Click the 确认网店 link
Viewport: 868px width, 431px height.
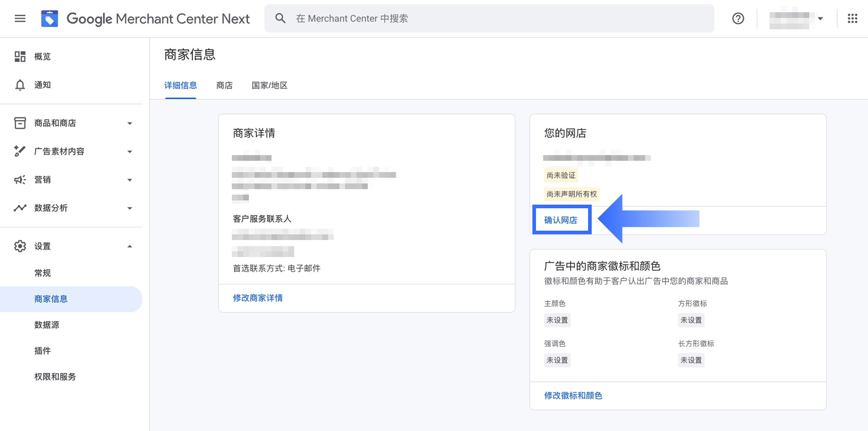[x=561, y=220]
